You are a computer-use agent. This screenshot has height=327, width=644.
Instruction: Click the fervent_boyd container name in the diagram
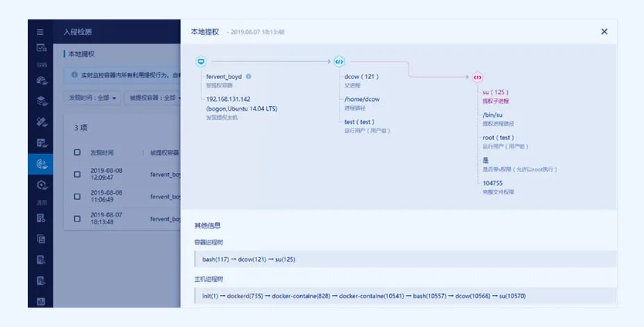click(224, 77)
